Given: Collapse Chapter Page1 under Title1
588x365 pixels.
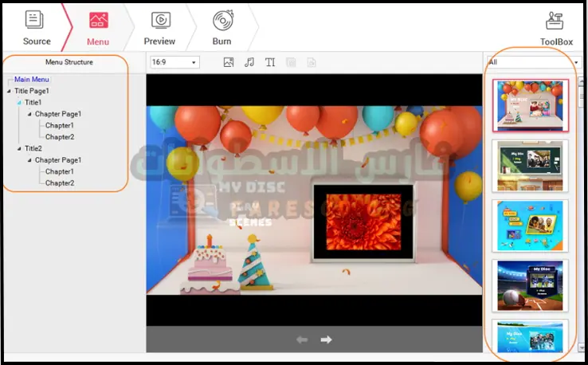Looking at the screenshot, I should tap(28, 114).
